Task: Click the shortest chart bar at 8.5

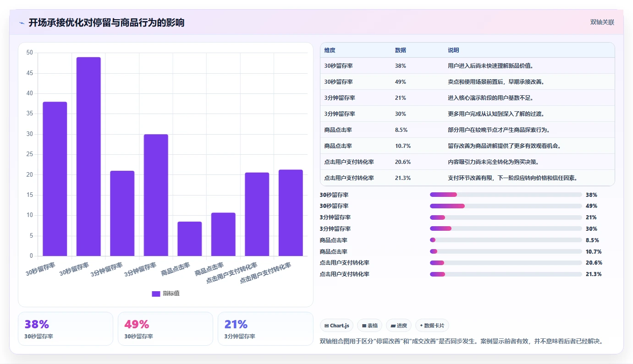Action: pos(190,239)
